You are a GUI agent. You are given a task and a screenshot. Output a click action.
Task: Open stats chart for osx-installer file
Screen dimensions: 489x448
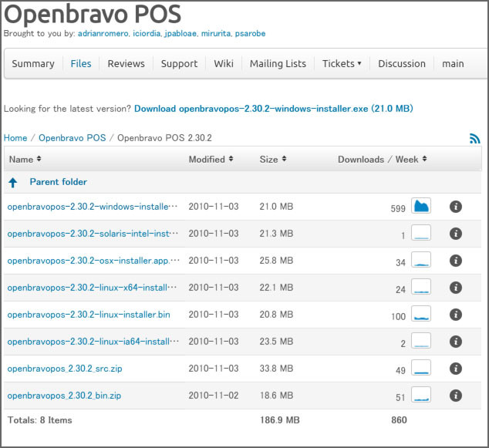pos(421,260)
